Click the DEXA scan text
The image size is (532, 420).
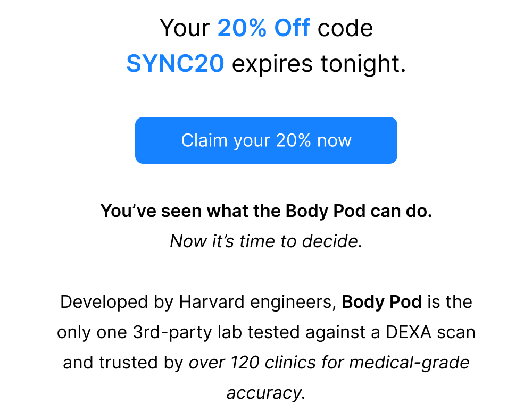pos(430,332)
